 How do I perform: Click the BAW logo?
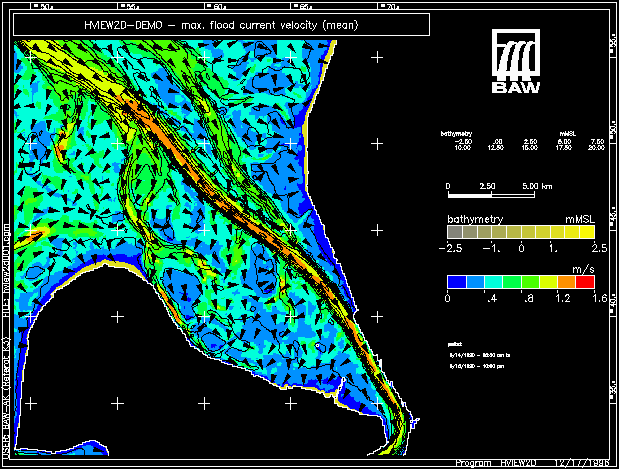[516, 61]
